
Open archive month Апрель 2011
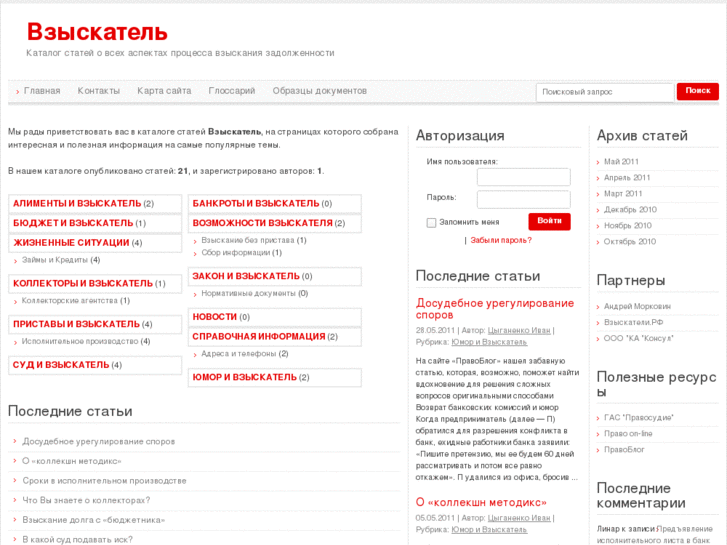coord(627,178)
